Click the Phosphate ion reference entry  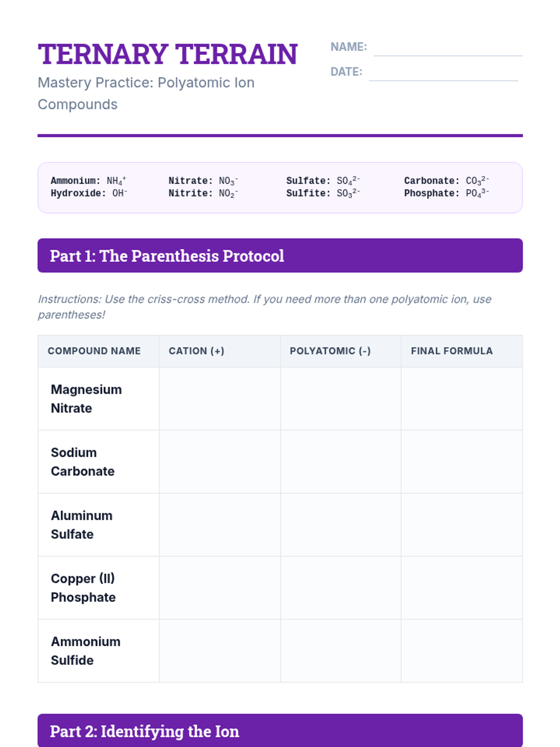[446, 193]
